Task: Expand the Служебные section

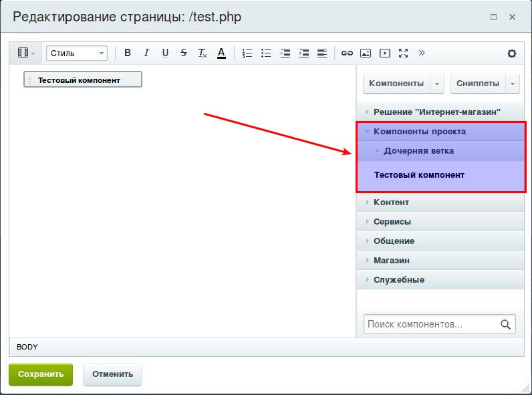Action: click(x=440, y=279)
